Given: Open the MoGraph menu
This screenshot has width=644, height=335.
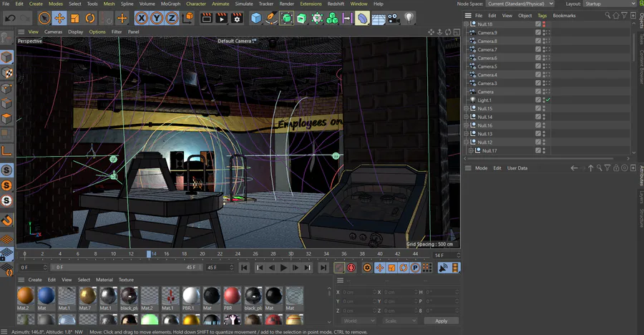Looking at the screenshot, I should click(x=170, y=4).
